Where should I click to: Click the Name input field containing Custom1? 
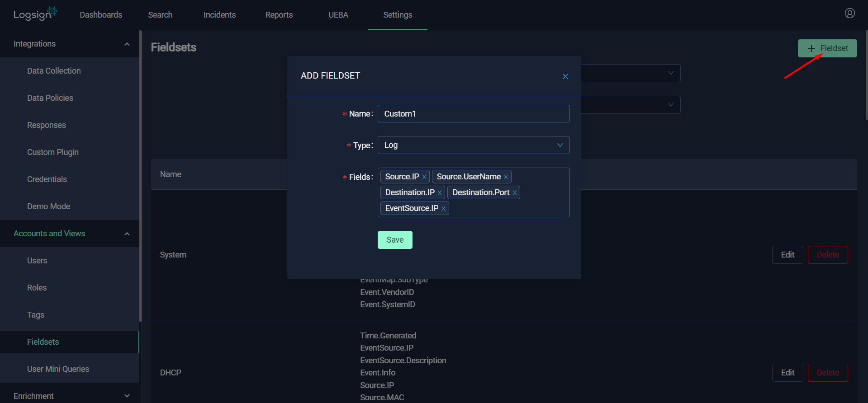coord(474,114)
